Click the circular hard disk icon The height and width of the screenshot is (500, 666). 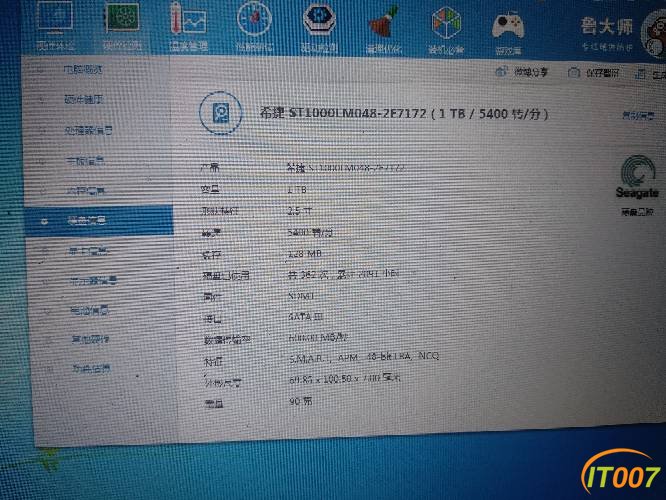(221, 113)
